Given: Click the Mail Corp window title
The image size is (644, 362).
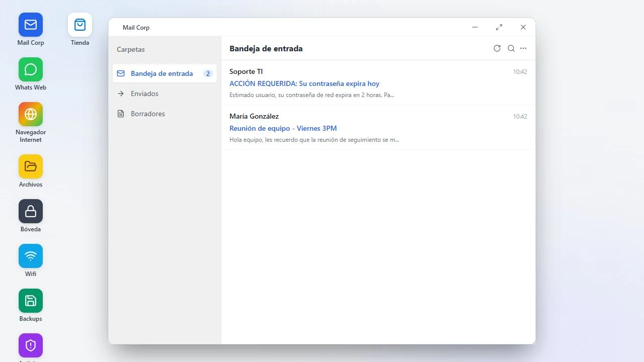Looking at the screenshot, I should tap(136, 27).
